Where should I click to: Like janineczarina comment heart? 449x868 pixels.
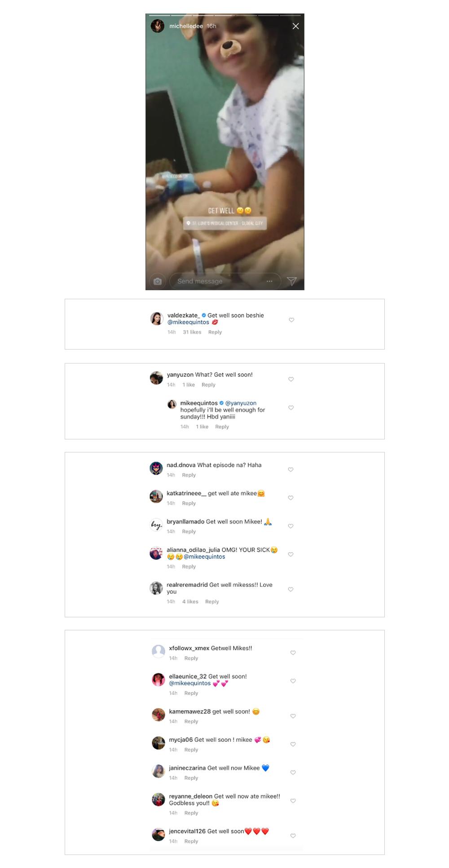coord(293,772)
